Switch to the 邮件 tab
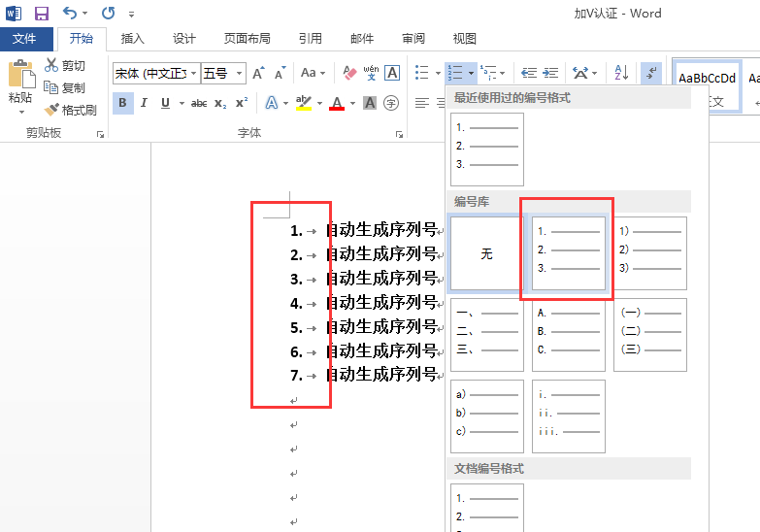 pos(362,39)
